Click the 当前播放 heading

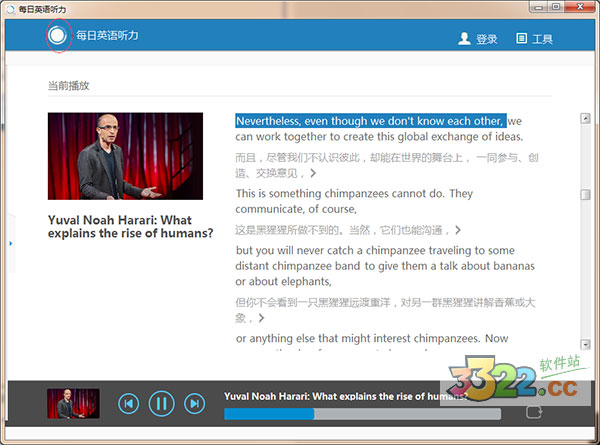click(68, 85)
